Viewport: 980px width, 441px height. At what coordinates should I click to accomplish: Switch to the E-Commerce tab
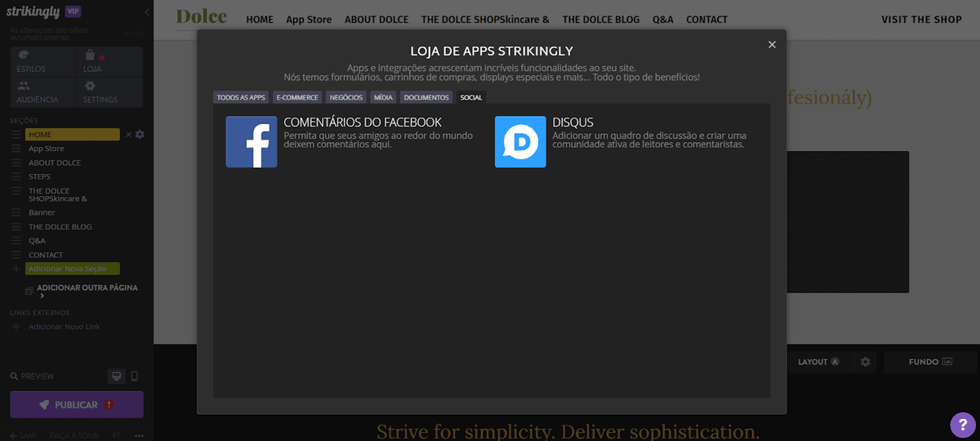pyautogui.click(x=297, y=97)
